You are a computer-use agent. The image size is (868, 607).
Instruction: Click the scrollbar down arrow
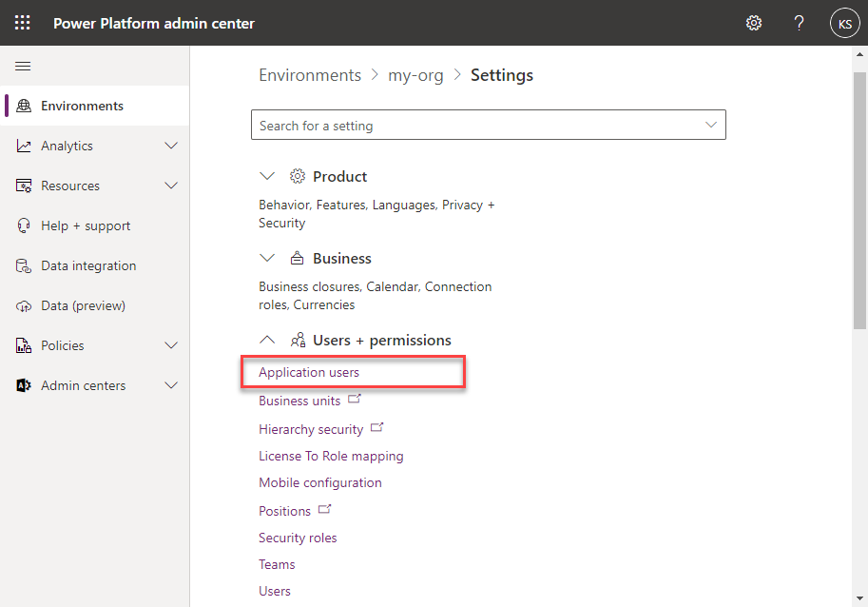pos(859,598)
